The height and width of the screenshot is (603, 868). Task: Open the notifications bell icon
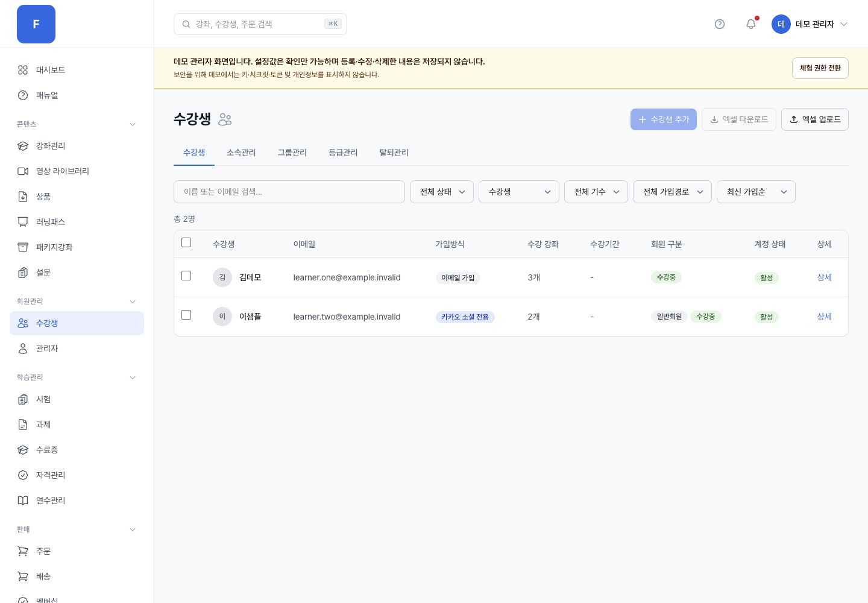click(751, 24)
